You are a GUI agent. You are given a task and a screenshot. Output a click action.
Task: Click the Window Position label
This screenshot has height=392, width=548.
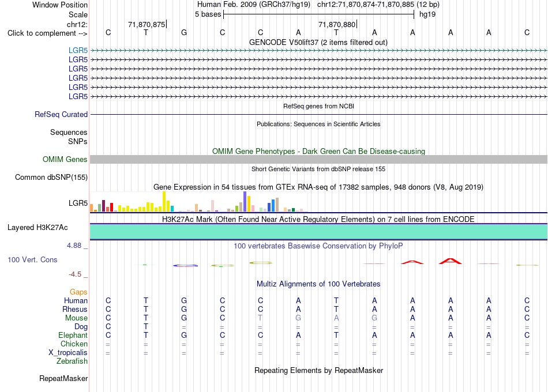click(60, 5)
